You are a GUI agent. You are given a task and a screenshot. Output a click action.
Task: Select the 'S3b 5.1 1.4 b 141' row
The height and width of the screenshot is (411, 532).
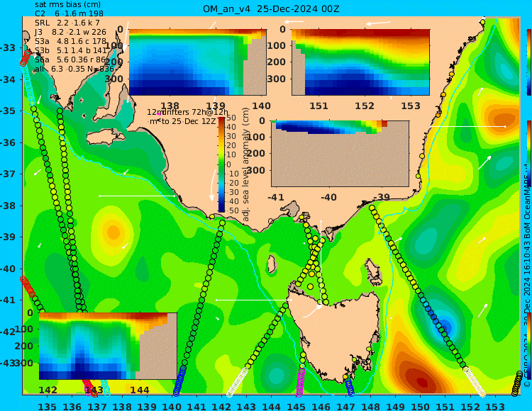(x=70, y=50)
